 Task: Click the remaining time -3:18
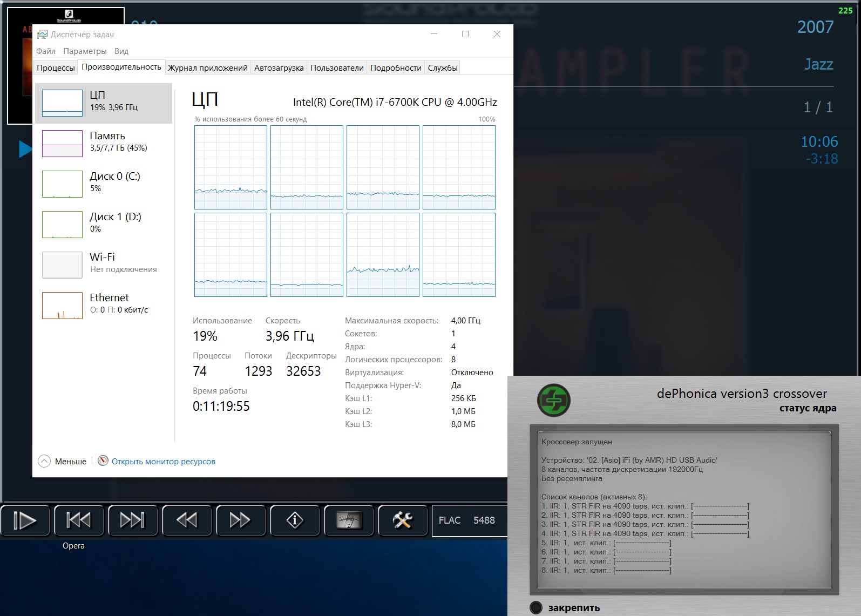click(822, 159)
